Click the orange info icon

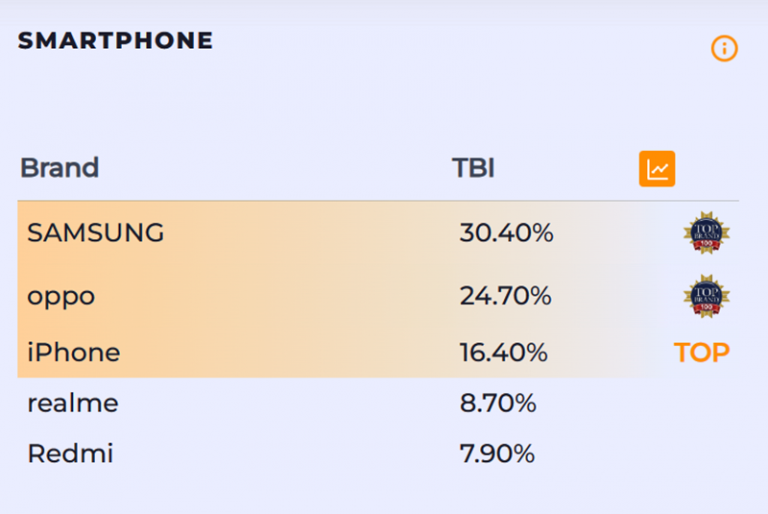pyautogui.click(x=724, y=48)
